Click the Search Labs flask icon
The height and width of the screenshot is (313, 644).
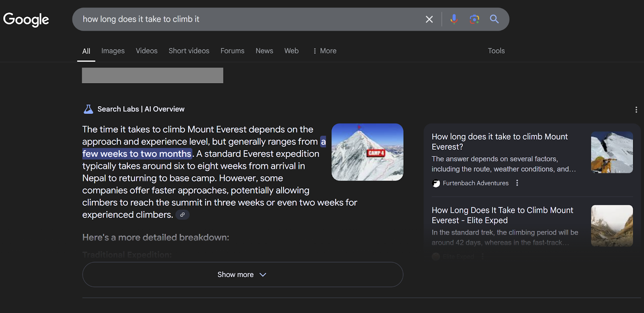(88, 109)
